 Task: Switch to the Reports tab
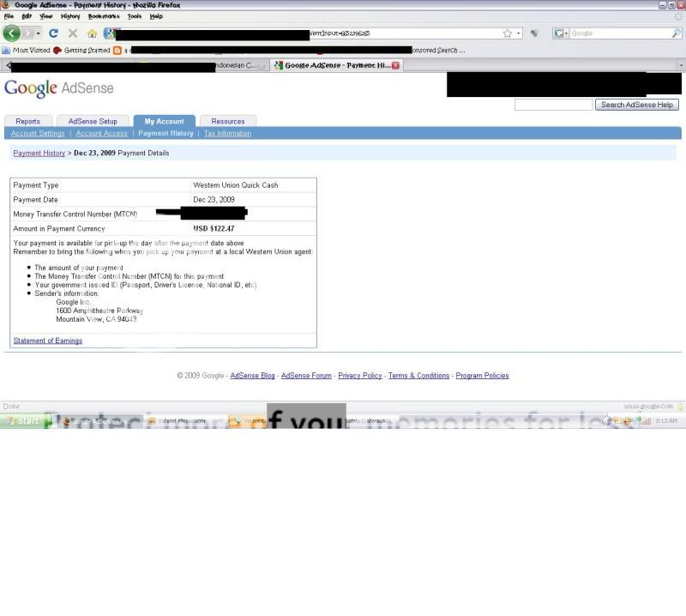tap(27, 121)
